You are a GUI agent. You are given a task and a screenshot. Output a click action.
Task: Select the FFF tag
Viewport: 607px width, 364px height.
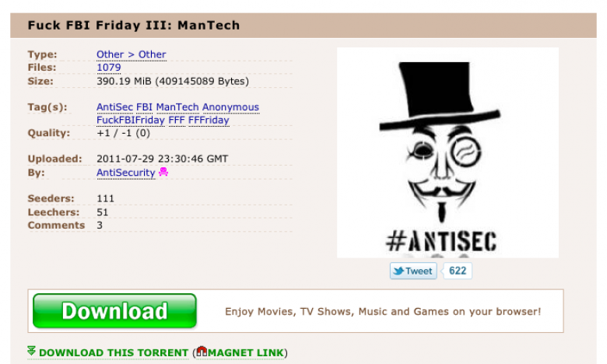(177, 121)
